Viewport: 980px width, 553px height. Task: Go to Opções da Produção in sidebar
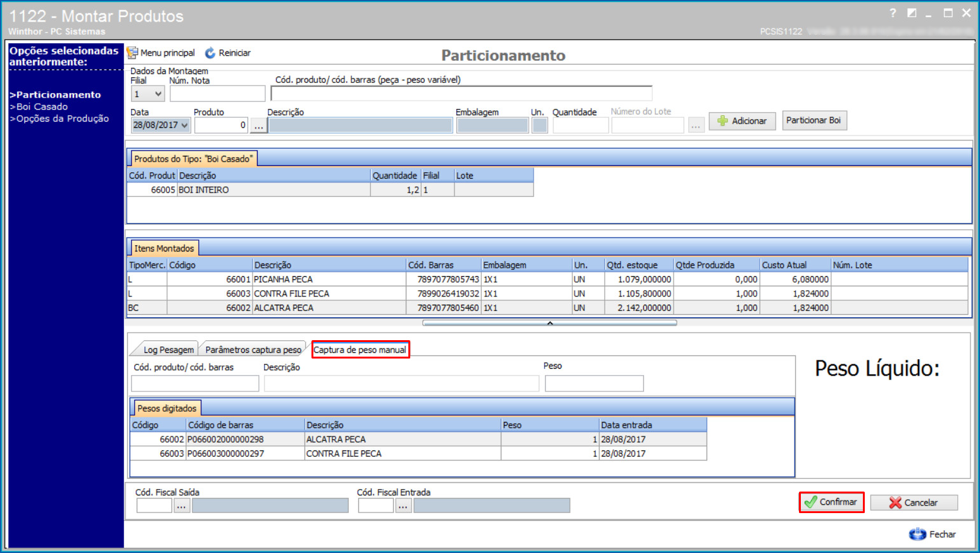(x=60, y=118)
